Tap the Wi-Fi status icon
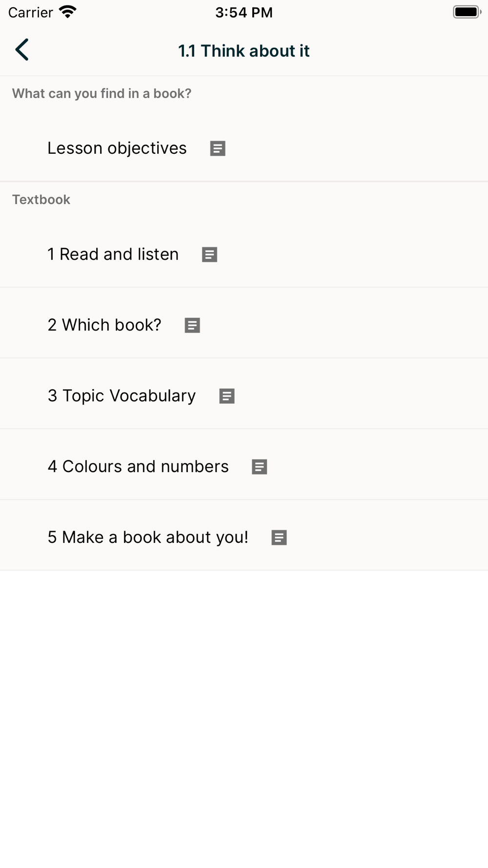This screenshot has height=868, width=488. coord(67,12)
